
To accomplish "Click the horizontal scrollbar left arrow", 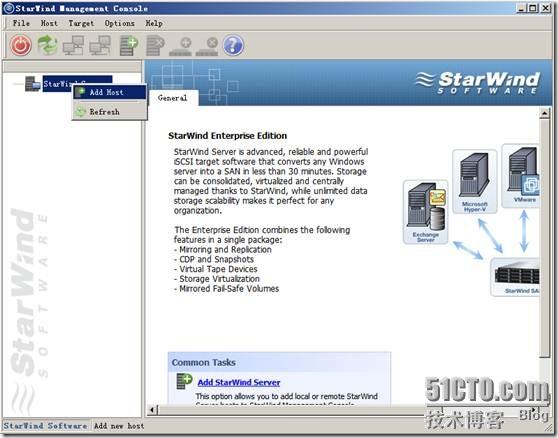I will pyautogui.click(x=152, y=410).
